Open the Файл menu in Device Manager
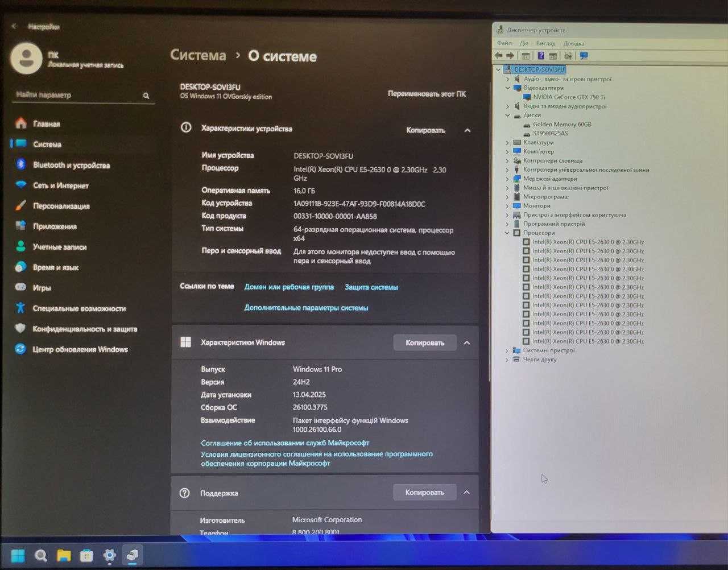 point(504,43)
